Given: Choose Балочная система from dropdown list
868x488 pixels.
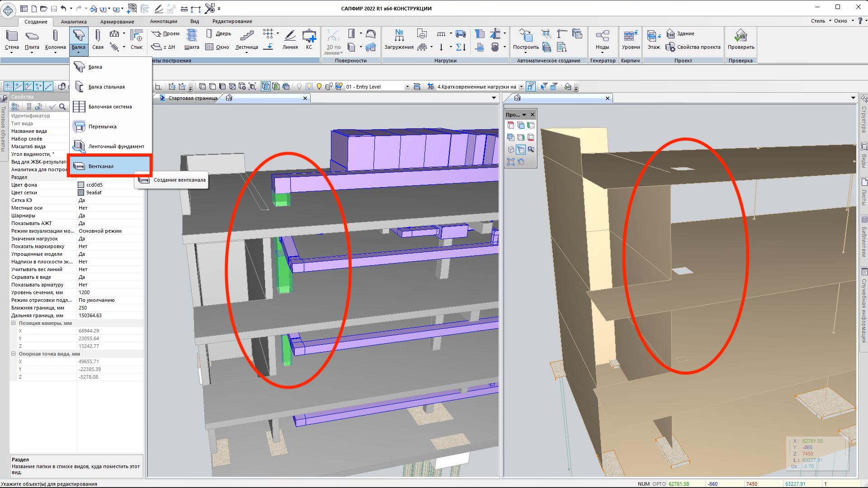Looking at the screenshot, I should point(109,107).
